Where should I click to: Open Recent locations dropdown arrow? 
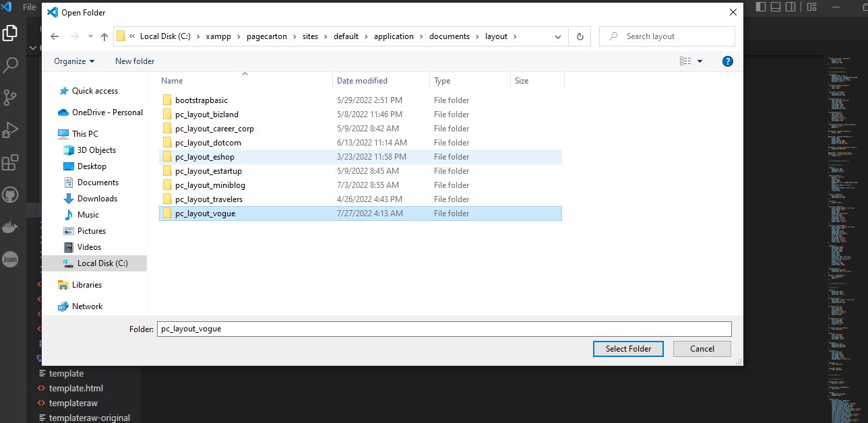(x=90, y=36)
